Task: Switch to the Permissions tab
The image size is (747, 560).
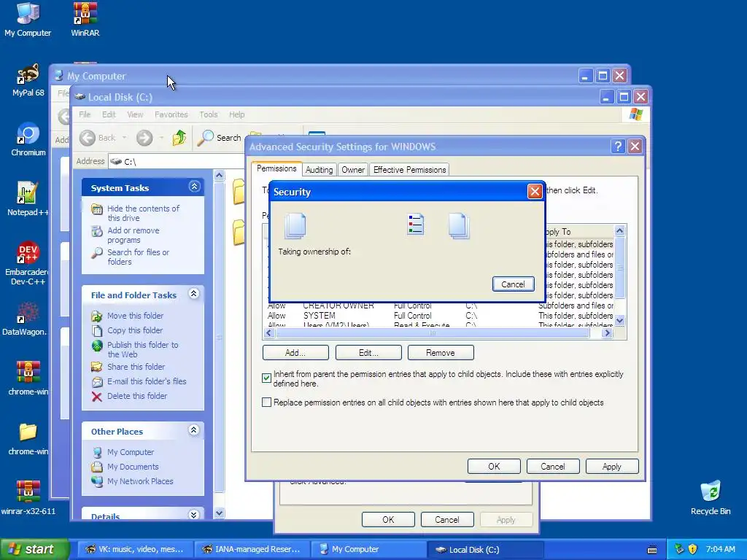Action: [x=276, y=168]
